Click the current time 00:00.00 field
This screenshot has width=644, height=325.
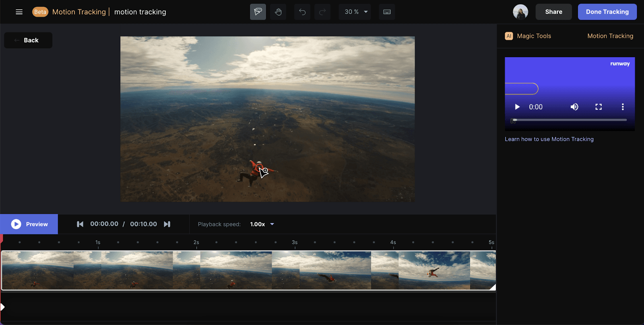(104, 224)
